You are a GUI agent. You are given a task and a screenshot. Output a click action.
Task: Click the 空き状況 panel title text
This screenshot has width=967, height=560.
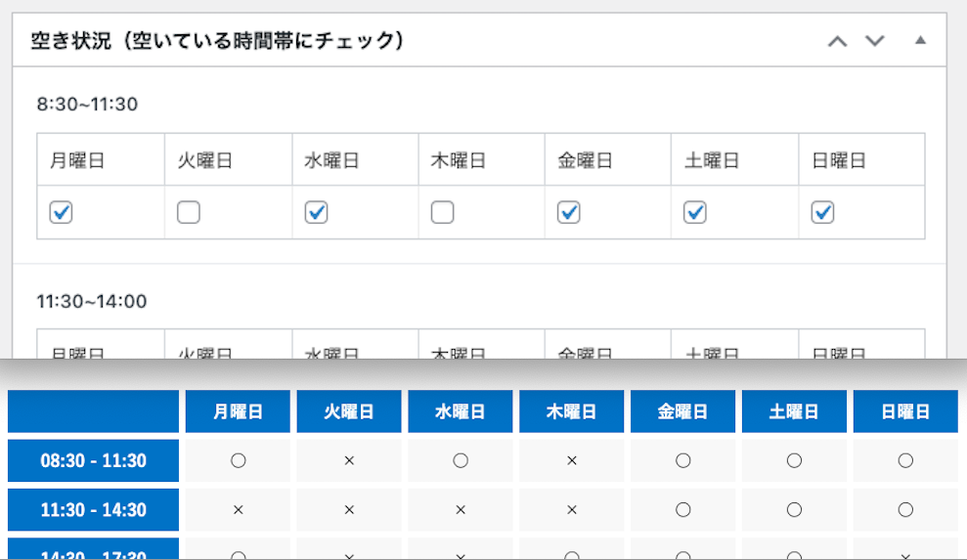(218, 41)
